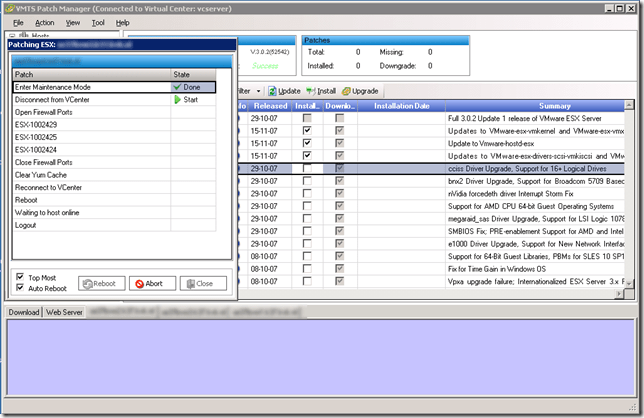Toggle Download checkbox for Full 3.0.2 Update 1
This screenshot has height=418, width=644.
coord(340,118)
